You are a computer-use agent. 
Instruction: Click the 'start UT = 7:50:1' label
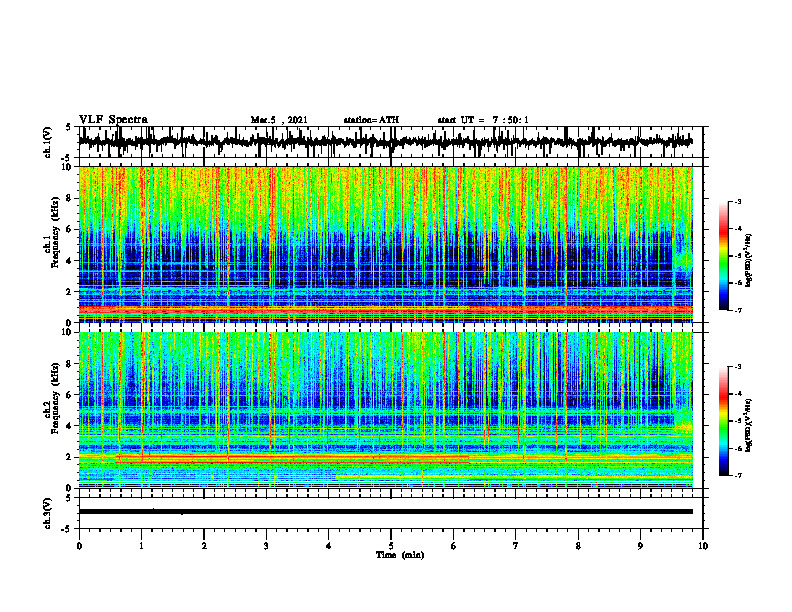[483, 120]
